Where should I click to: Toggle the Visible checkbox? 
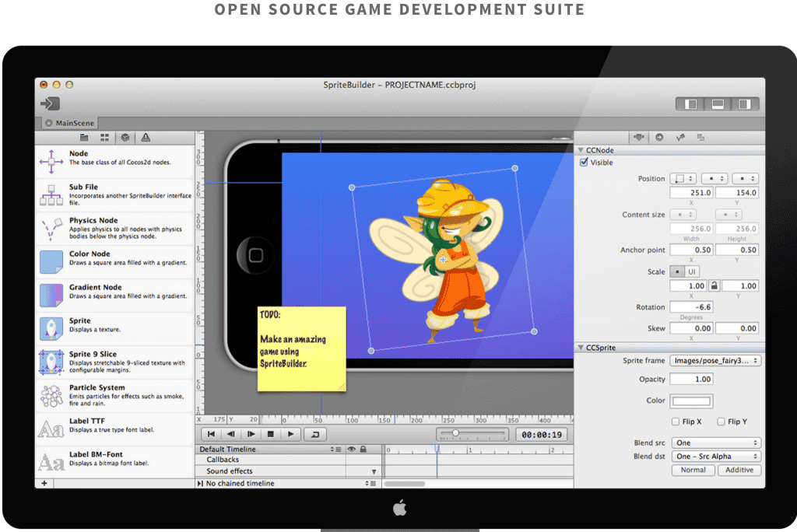[584, 162]
